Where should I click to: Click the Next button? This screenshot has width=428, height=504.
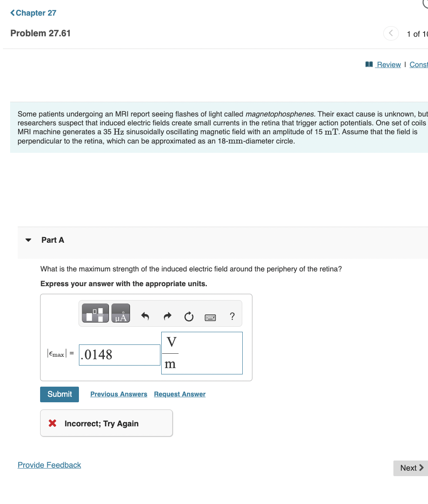pyautogui.click(x=411, y=468)
